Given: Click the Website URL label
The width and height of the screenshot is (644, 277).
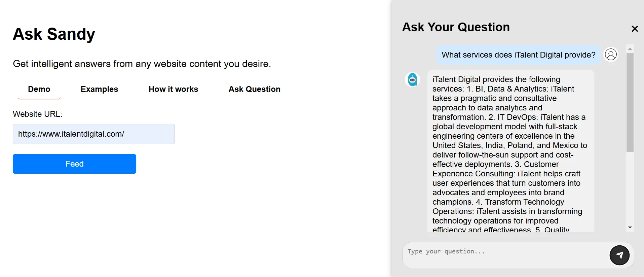Looking at the screenshot, I should [37, 114].
